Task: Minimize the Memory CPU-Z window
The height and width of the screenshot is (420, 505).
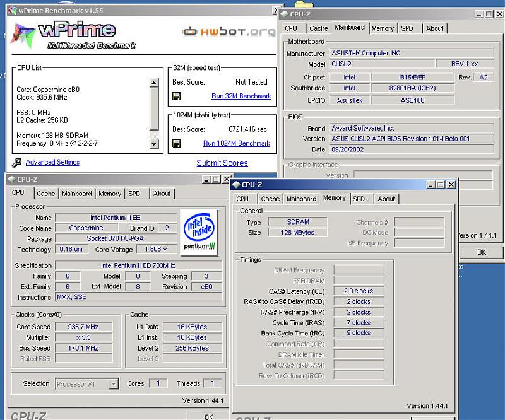Action: (431, 184)
